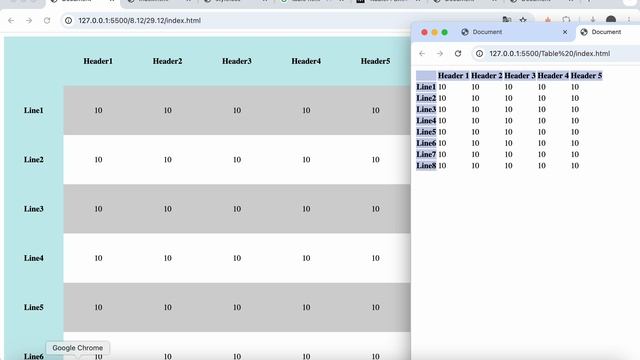Click Header4 in the large table
640x360 pixels.
point(306,61)
